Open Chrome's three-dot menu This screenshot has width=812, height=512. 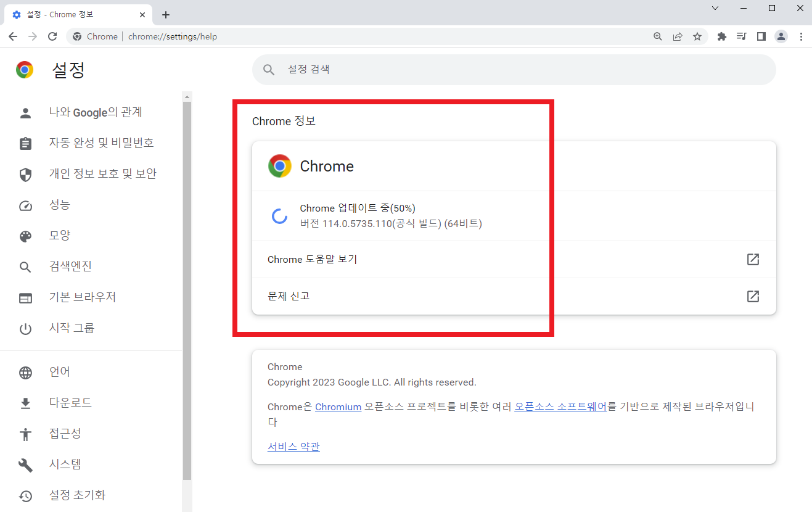tap(801, 36)
